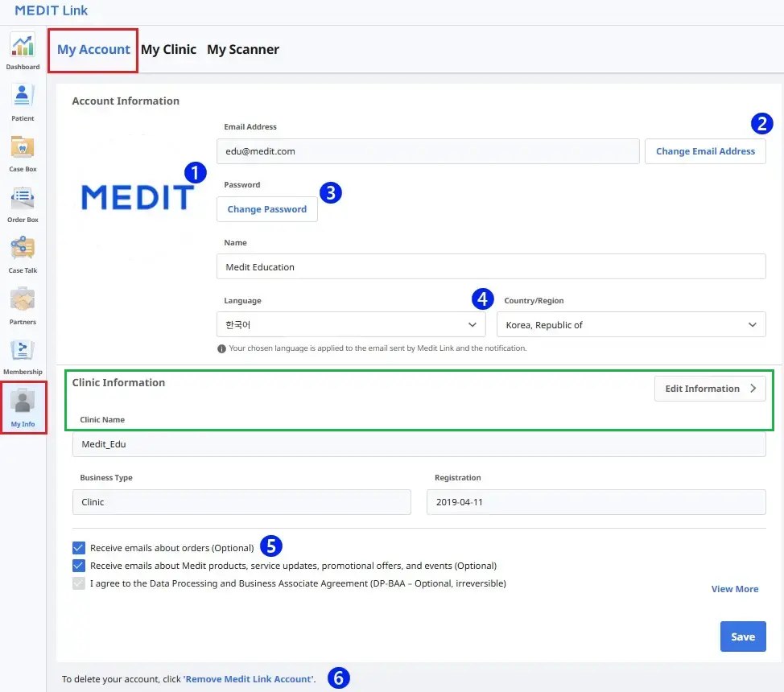Click the Edit Information button

pyautogui.click(x=710, y=389)
